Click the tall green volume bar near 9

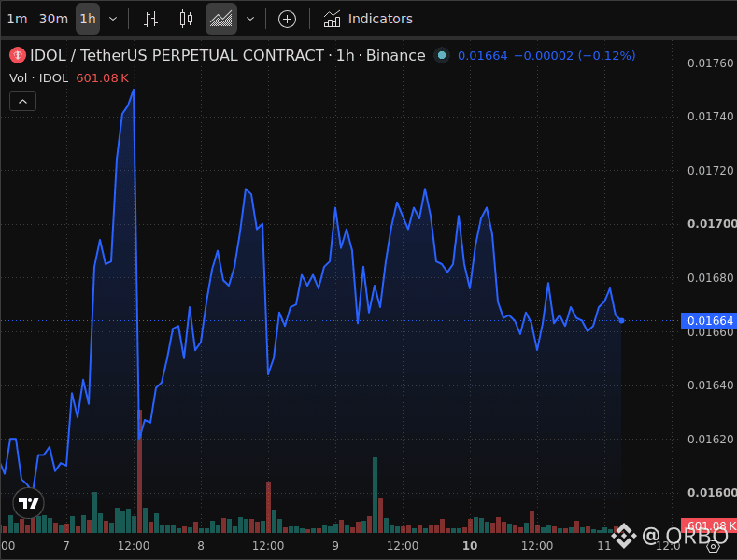pyautogui.click(x=376, y=495)
